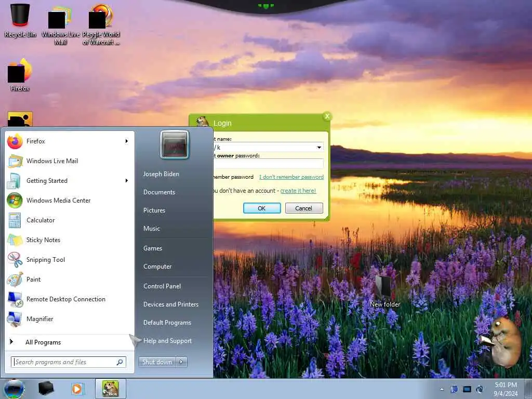
Task: Open the black box taskbar icon
Action: click(x=46, y=389)
